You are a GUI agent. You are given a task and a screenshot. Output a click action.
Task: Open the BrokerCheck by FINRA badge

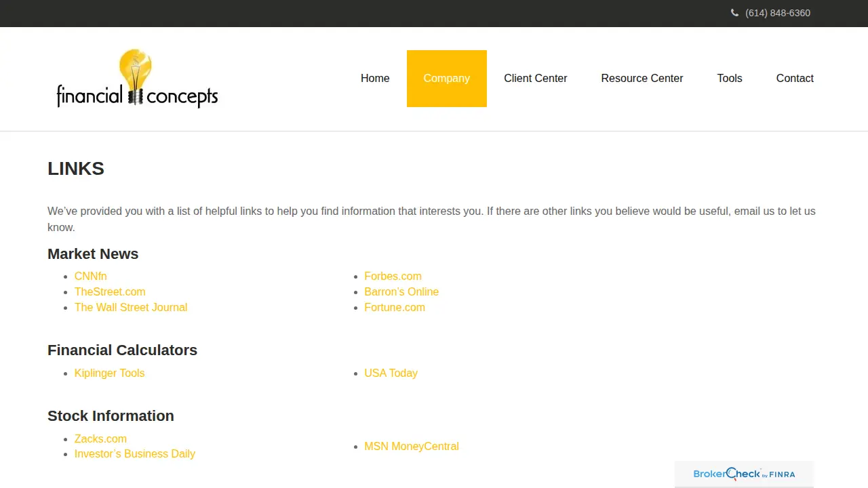(x=744, y=474)
